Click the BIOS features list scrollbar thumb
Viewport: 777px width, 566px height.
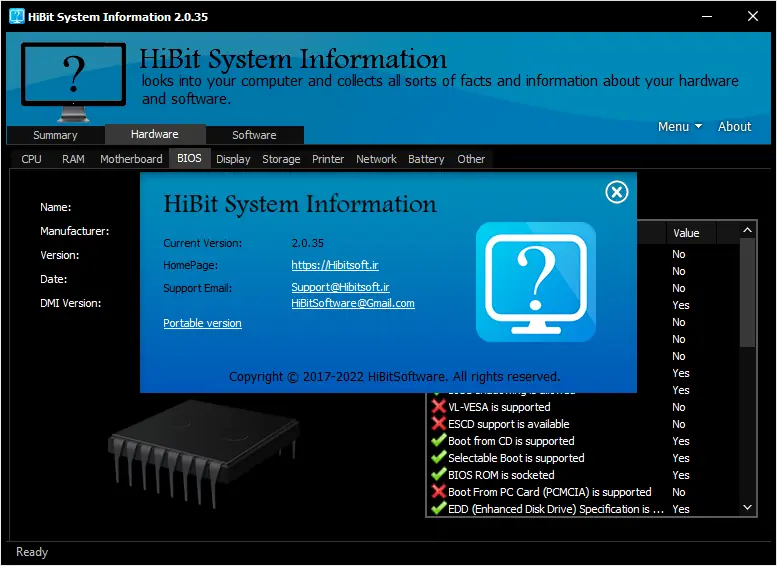coord(747,293)
